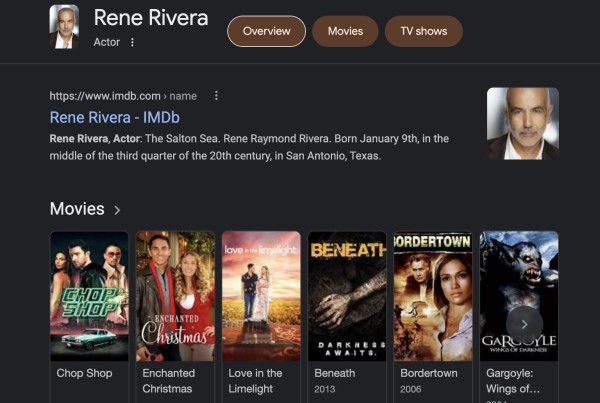Click the 'Chop Shop' title text
This screenshot has height=403, width=600.
[x=85, y=373]
